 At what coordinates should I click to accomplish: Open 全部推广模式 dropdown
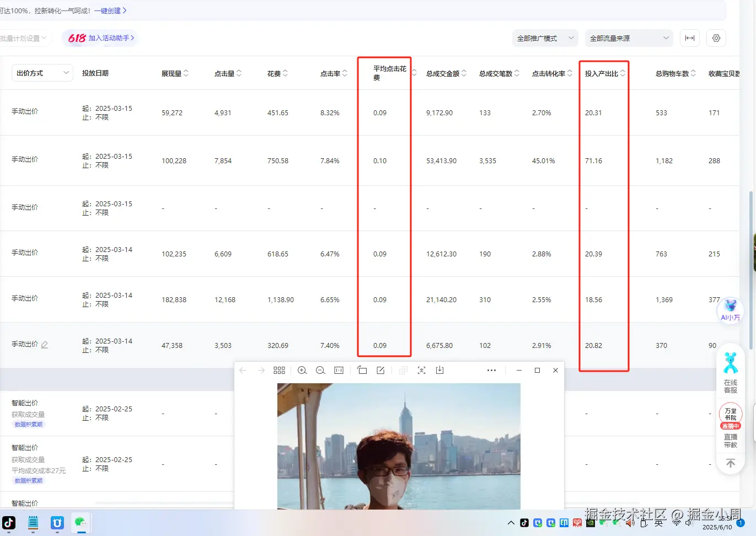coord(545,38)
